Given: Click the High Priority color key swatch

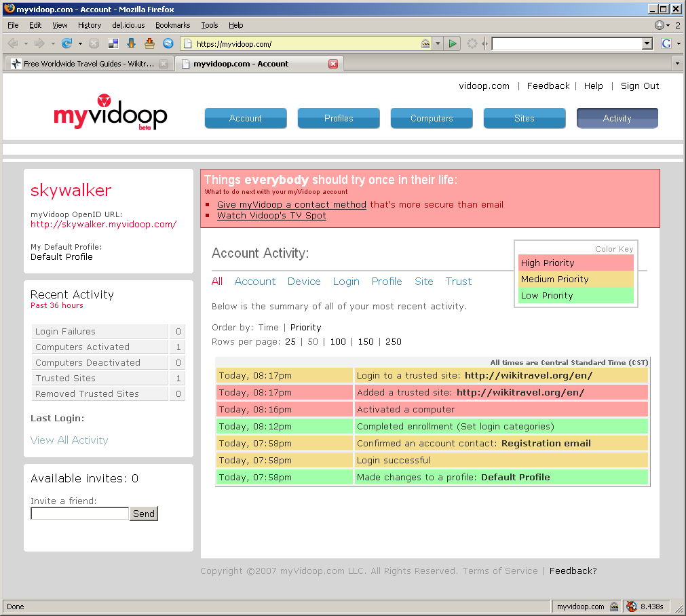Looking at the screenshot, I should [576, 263].
